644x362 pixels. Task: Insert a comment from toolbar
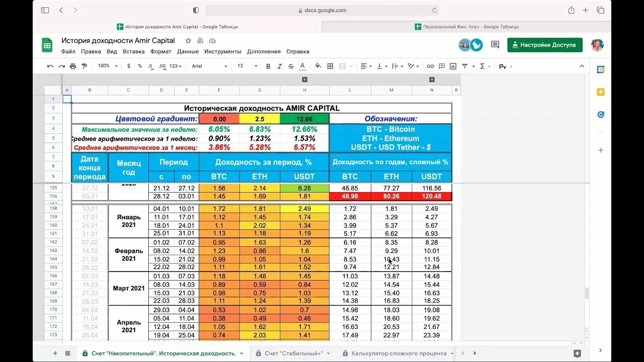[442, 66]
